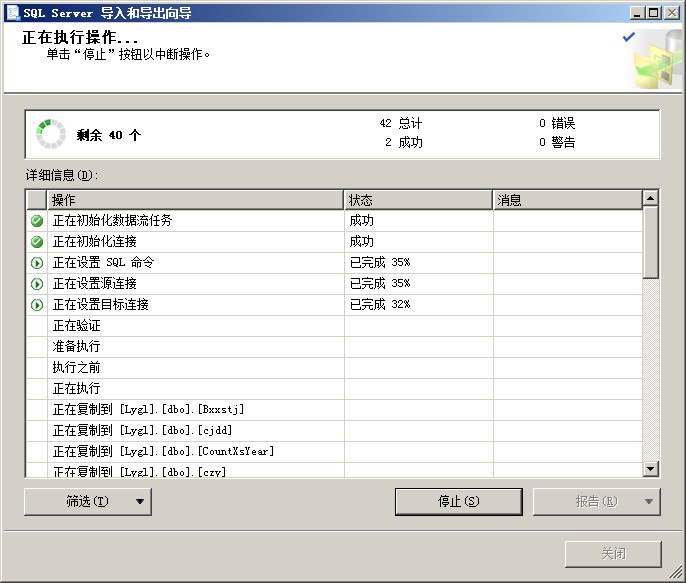686x583 pixels.
Task: Sort by the 操作 column header
Action: point(195,200)
